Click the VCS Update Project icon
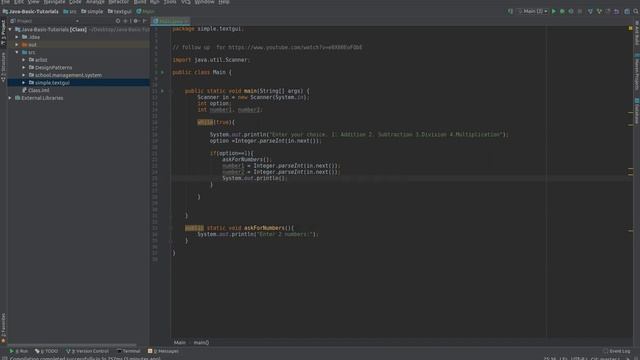Viewport: 640px width, 360px height. (590, 11)
